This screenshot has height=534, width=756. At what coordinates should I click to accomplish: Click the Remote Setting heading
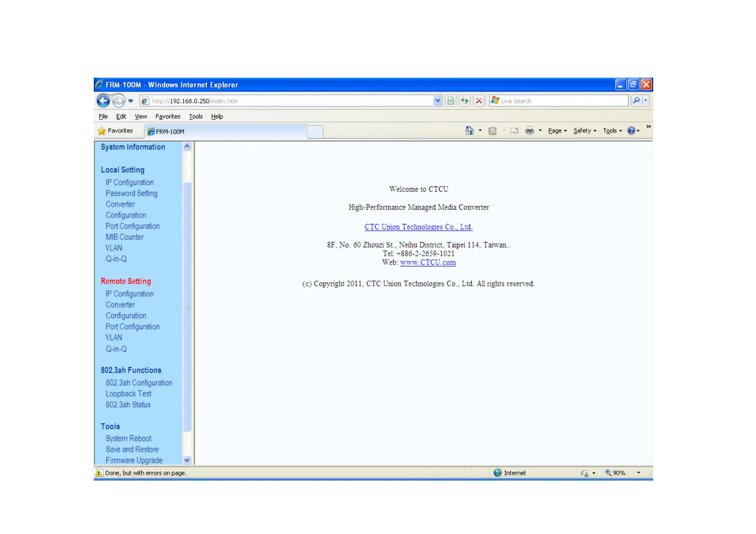pos(126,281)
